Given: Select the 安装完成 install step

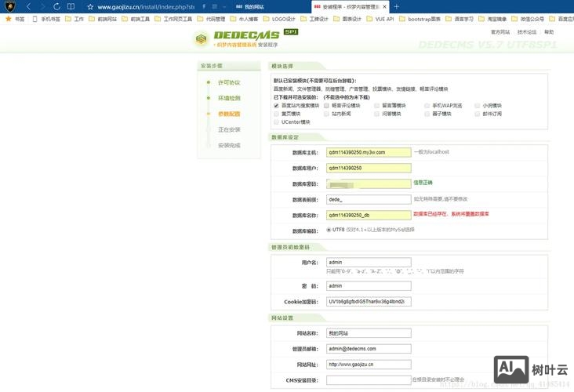Looking at the screenshot, I should click(x=229, y=145).
